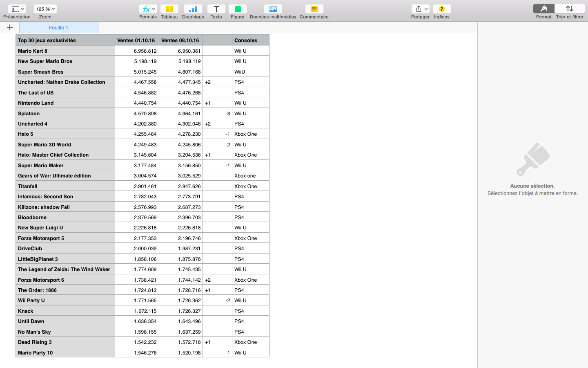The height and width of the screenshot is (368, 588).
Task: Select the No Man's Sky cell
Action: [65, 332]
